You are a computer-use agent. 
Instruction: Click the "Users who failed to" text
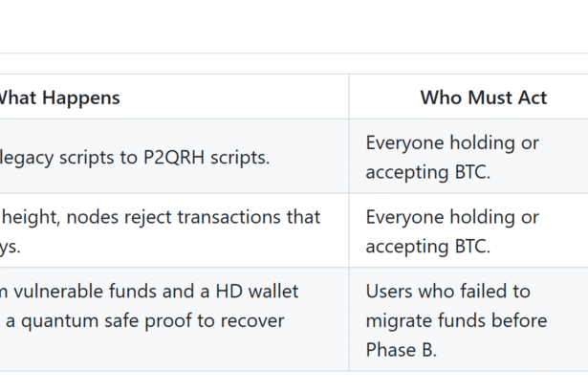[x=447, y=291]
